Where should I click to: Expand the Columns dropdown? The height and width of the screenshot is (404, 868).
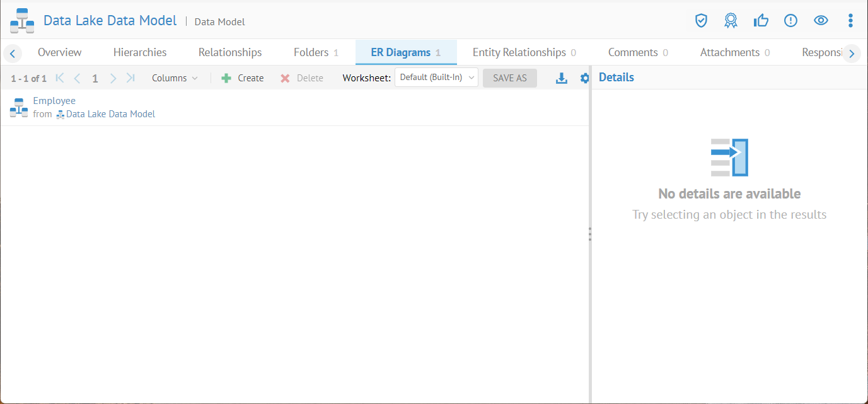click(175, 78)
